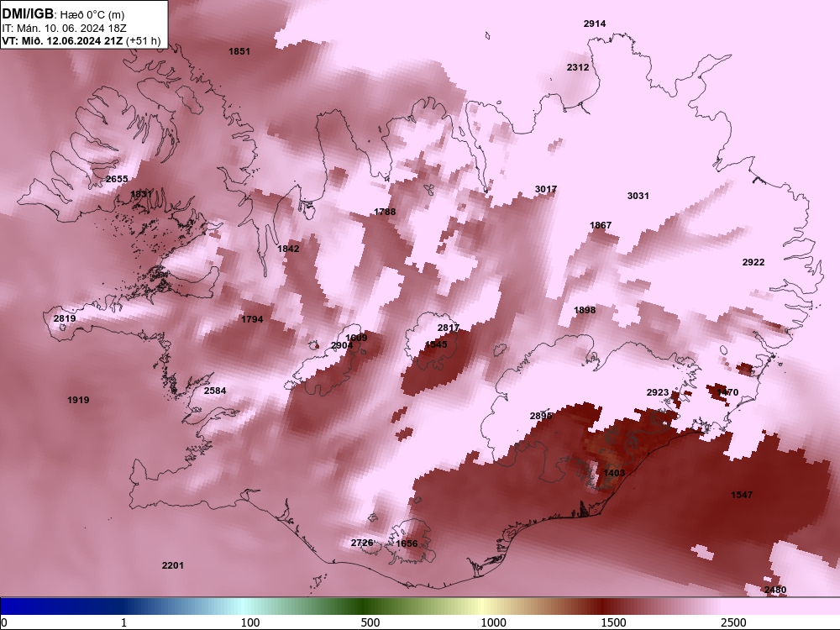Click the valid time line 'VT: Mið. 12.06.2024 21Z'
Screen dimensions: 840x630
tap(63, 40)
